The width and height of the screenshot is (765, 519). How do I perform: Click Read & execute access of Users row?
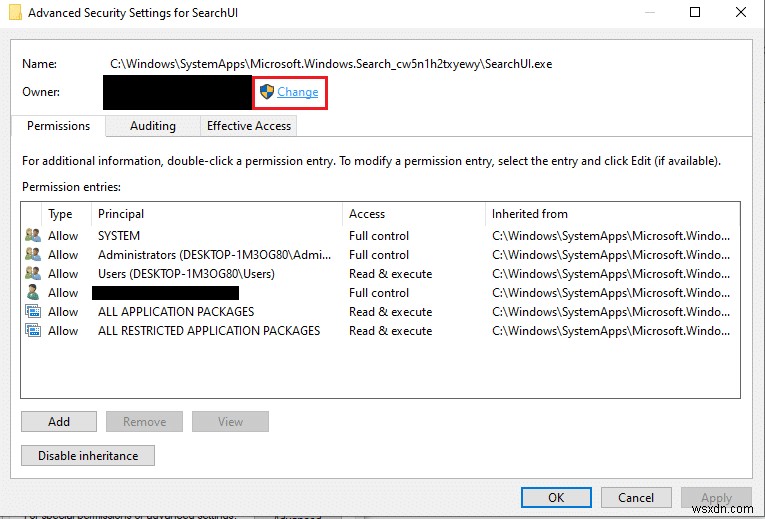point(390,274)
